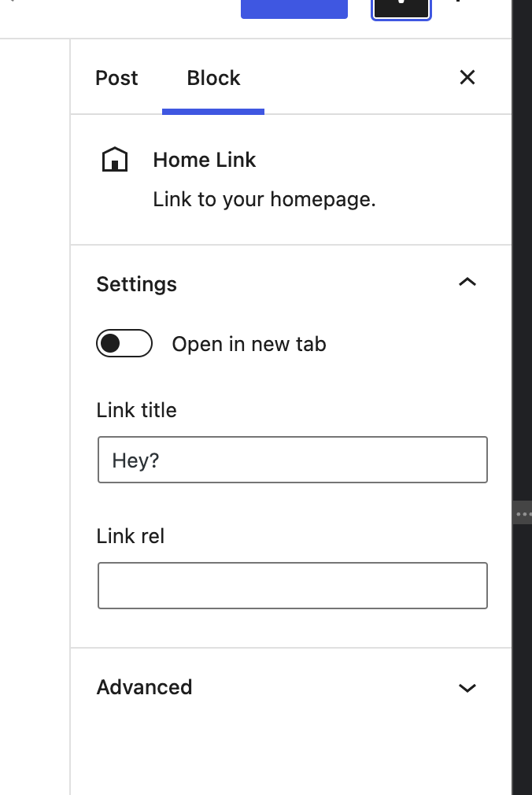Click the Home Link house icon
Screen dimensions: 532x795
coord(115,159)
